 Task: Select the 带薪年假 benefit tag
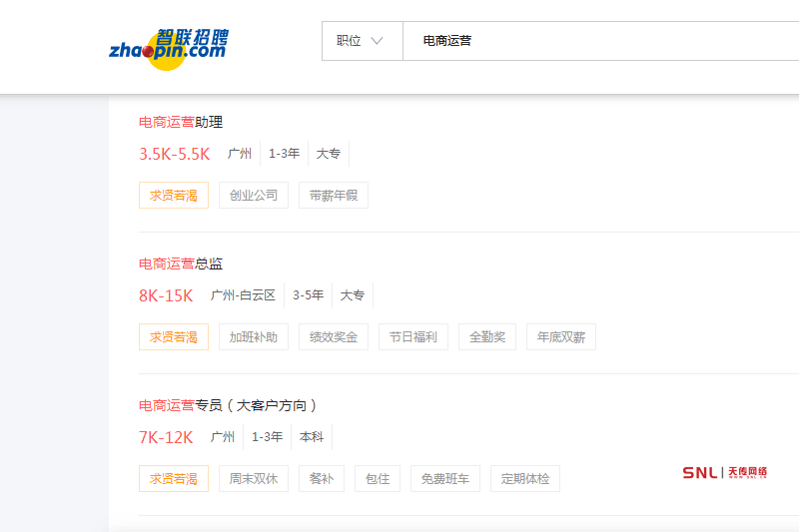point(334,196)
